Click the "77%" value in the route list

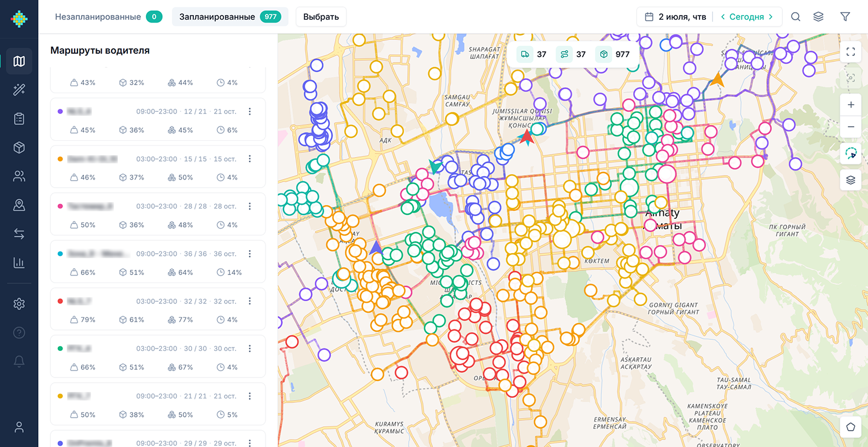(186, 320)
